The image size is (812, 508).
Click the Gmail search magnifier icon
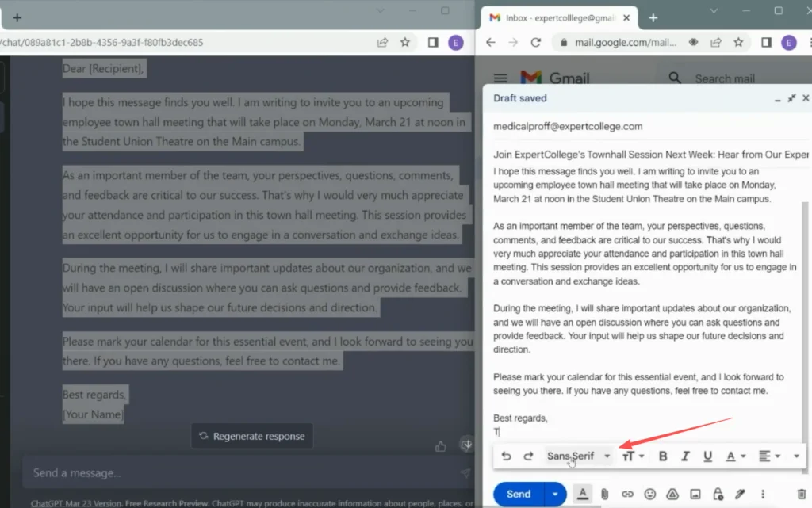tap(674, 78)
